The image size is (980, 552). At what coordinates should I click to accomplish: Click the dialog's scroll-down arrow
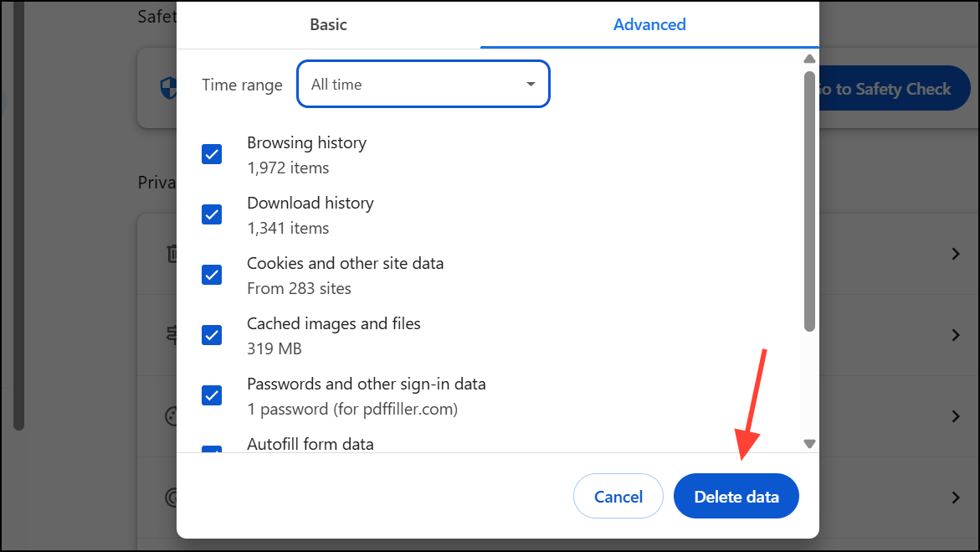(x=809, y=443)
